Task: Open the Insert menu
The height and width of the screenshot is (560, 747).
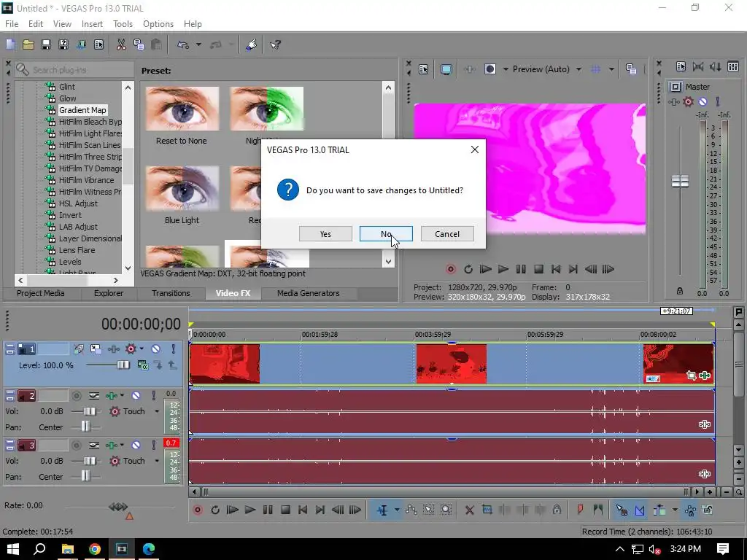Action: 92,24
